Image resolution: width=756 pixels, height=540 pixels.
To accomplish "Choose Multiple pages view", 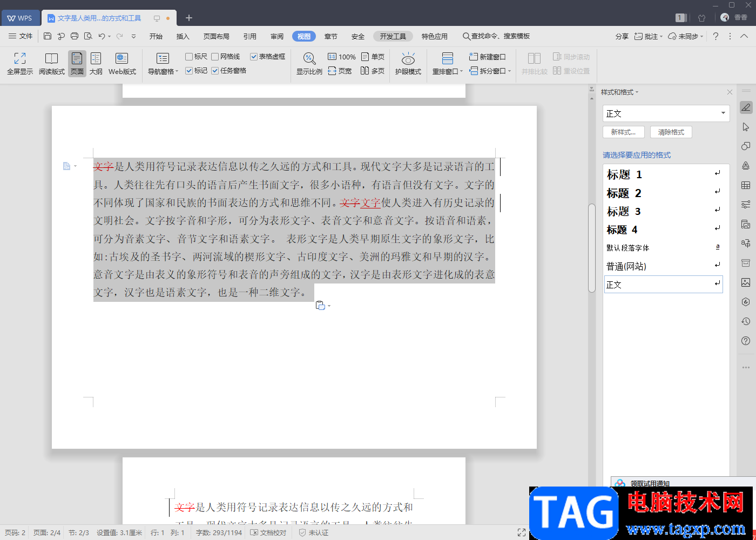I will tap(373, 71).
